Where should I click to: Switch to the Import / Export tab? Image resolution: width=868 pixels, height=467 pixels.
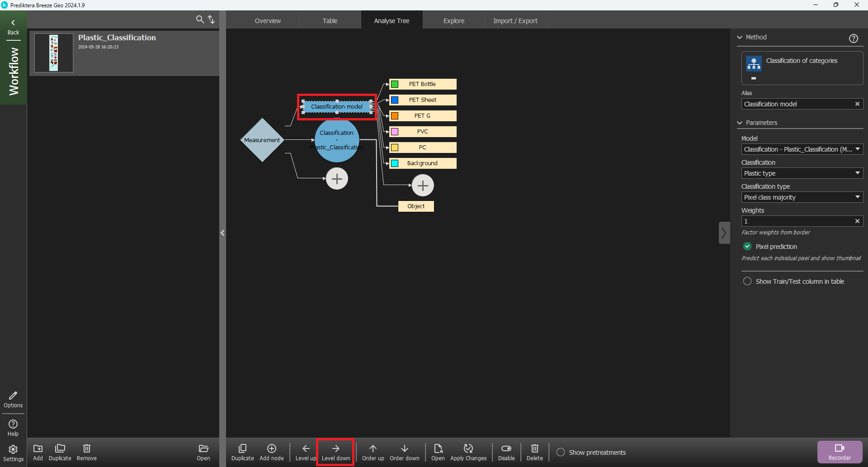point(515,21)
